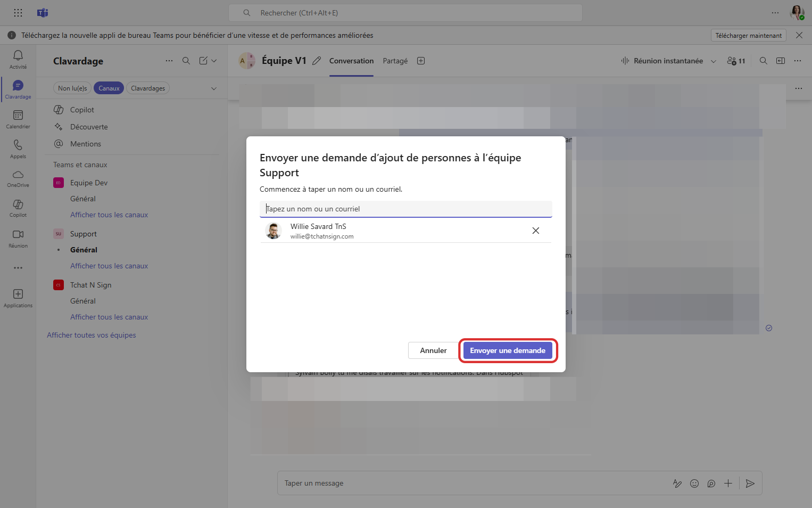
Task: Remove Willie Savard TnS from list
Action: click(536, 231)
